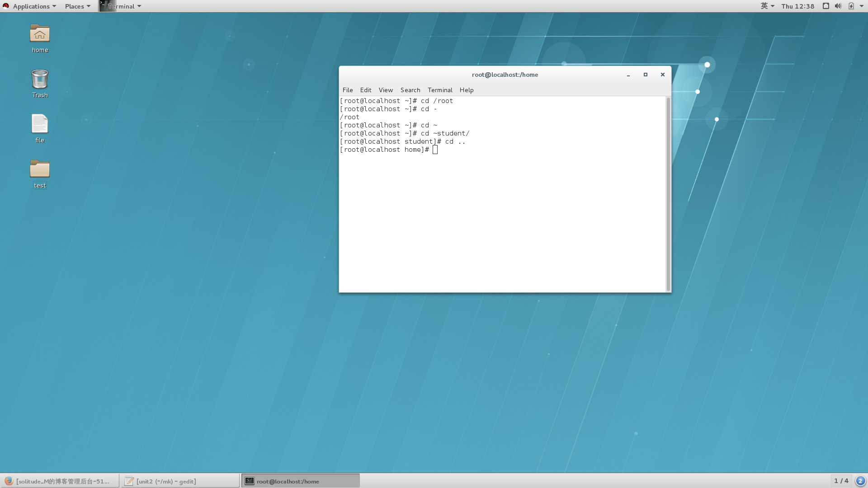The width and height of the screenshot is (868, 488).
Task: Switch to the unit2 gedit window
Action: coord(180,481)
